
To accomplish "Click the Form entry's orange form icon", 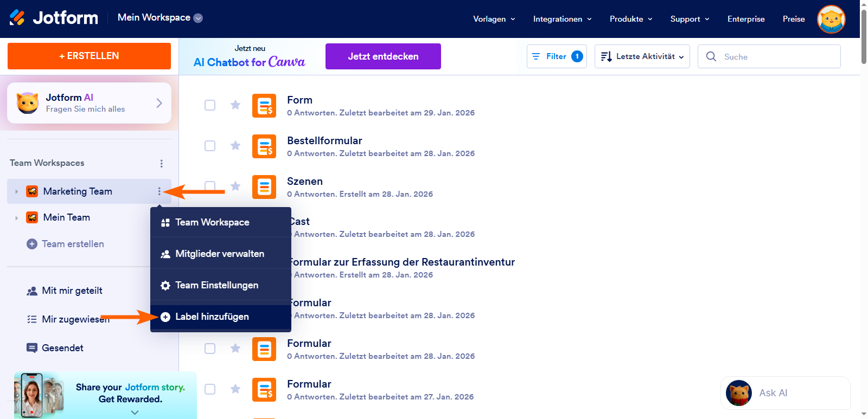I will coord(264,106).
